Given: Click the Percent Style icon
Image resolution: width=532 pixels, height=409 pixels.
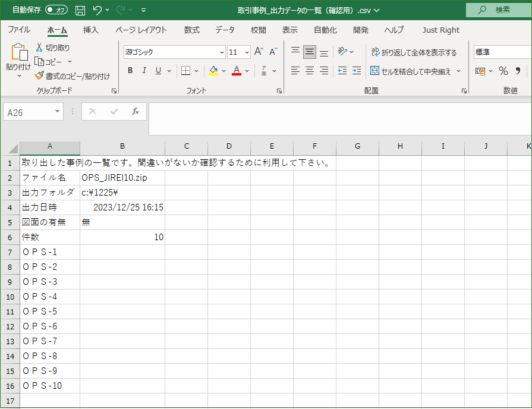Looking at the screenshot, I should pyautogui.click(x=503, y=71).
